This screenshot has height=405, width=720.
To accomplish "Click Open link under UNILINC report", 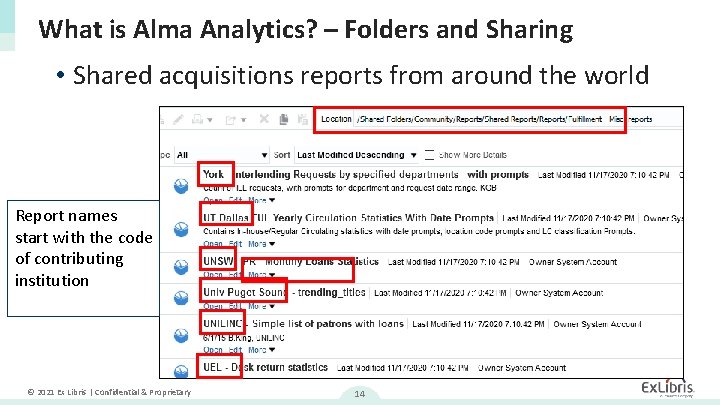I will [x=213, y=350].
